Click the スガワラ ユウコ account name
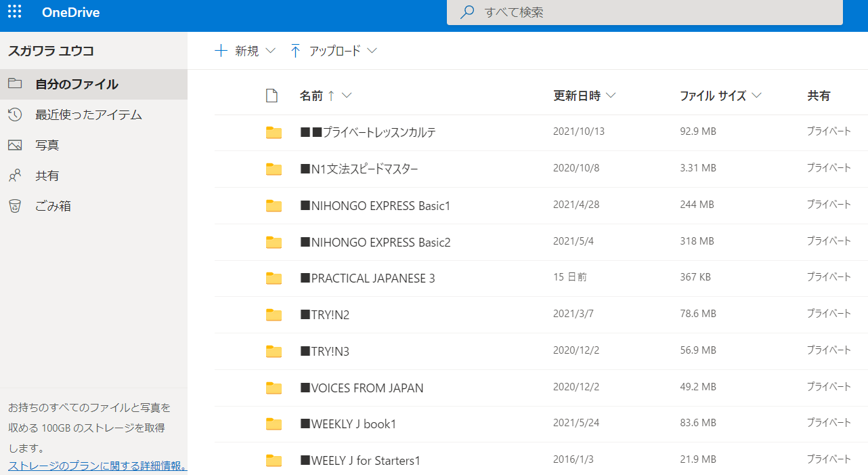868x475 pixels. tap(51, 50)
